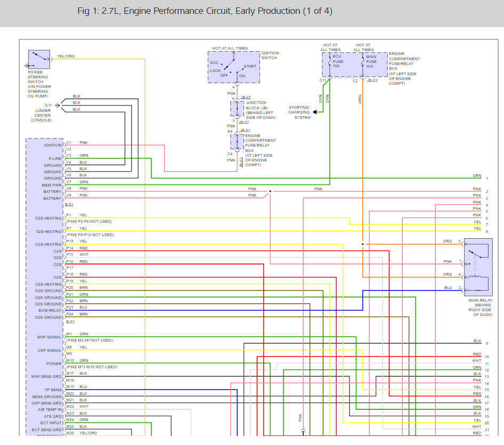Click the 'ECM RELAY' pin label
Screen dimensions: 504x445
point(50,311)
